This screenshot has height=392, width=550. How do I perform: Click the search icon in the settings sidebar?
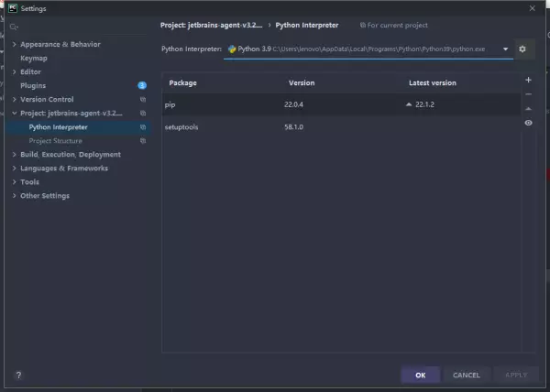[x=14, y=27]
